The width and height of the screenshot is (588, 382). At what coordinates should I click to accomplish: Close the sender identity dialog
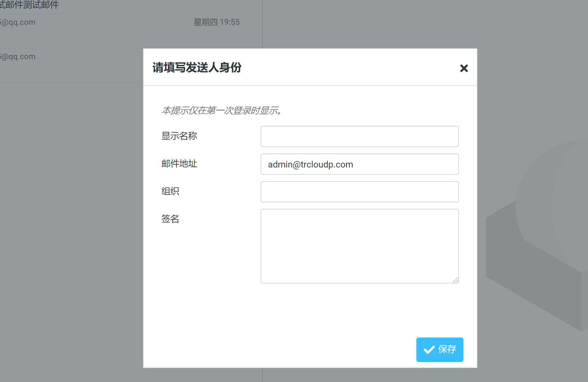[464, 68]
